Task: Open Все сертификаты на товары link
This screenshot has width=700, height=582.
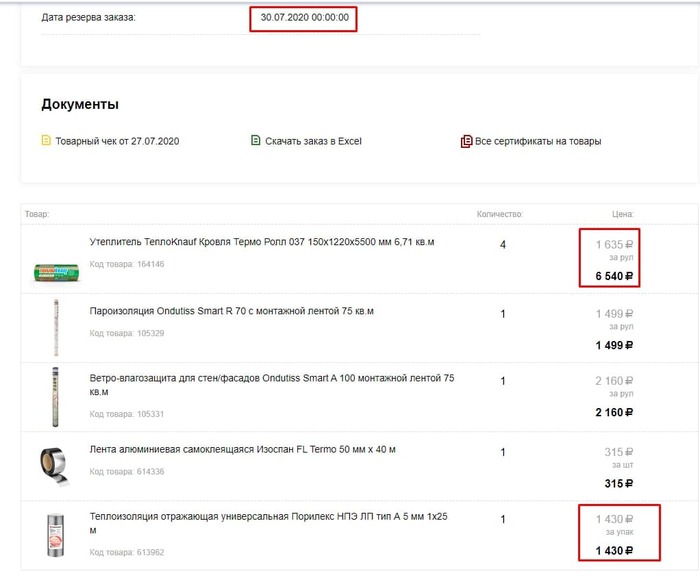Action: 538,142
